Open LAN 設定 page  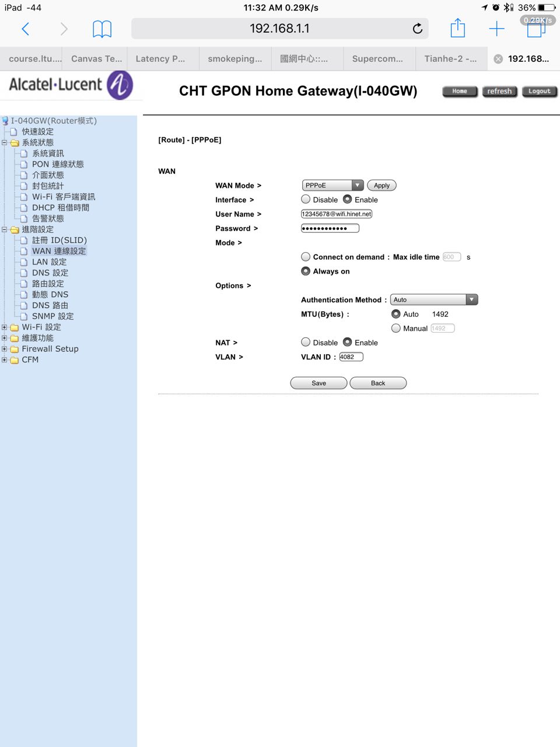tap(50, 262)
